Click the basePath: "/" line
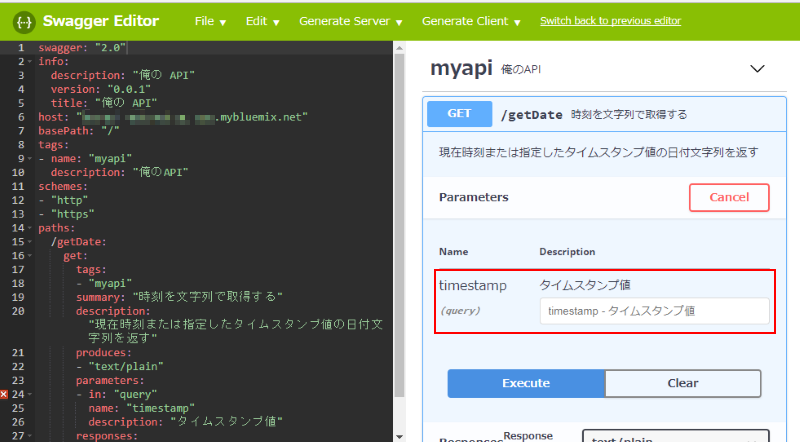This screenshot has height=442, width=800. [79, 131]
